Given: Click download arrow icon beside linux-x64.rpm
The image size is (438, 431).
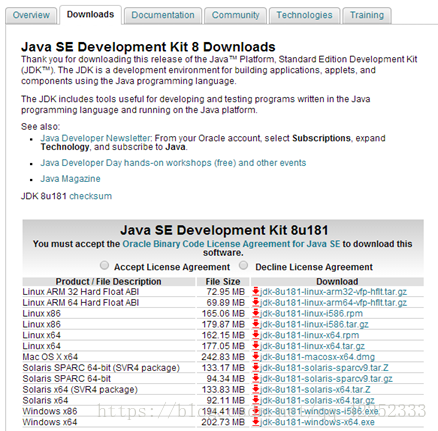Looking at the screenshot, I should tap(256, 335).
